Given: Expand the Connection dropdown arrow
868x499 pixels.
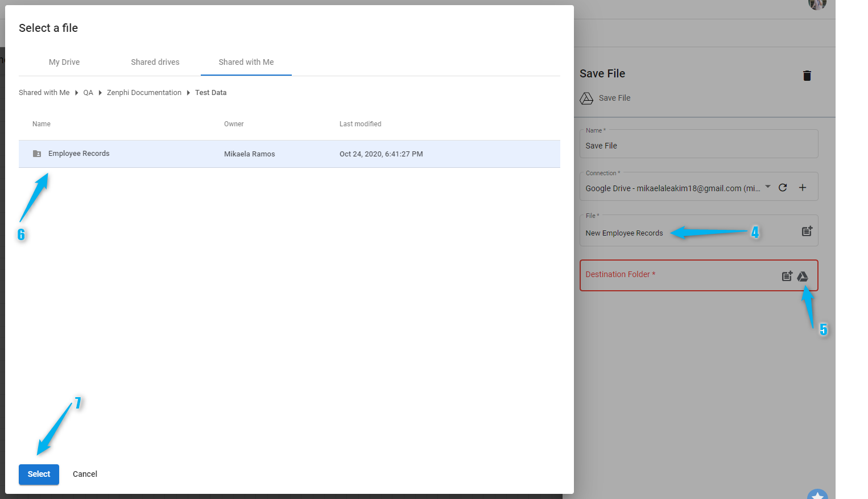Looking at the screenshot, I should tap(768, 187).
